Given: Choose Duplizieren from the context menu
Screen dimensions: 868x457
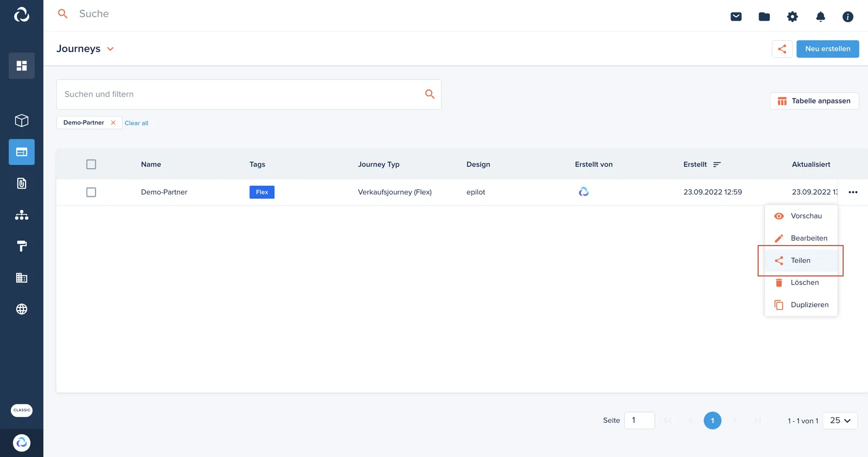Looking at the screenshot, I should point(801,305).
